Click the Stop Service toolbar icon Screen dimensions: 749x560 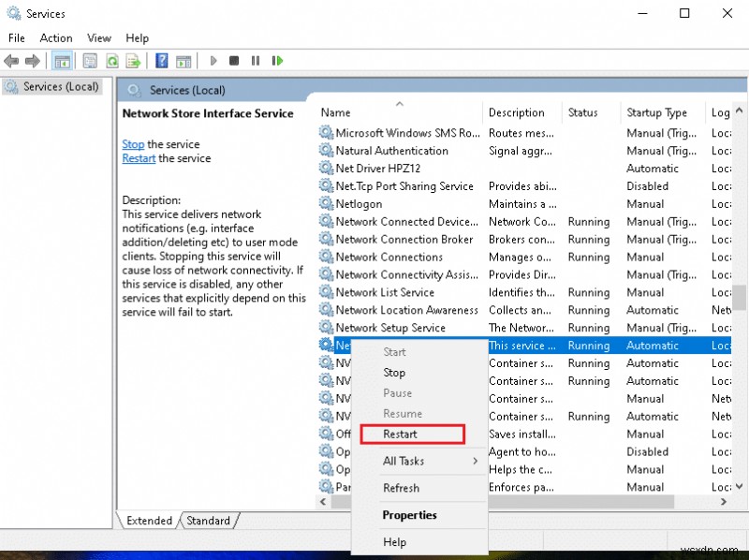[236, 61]
